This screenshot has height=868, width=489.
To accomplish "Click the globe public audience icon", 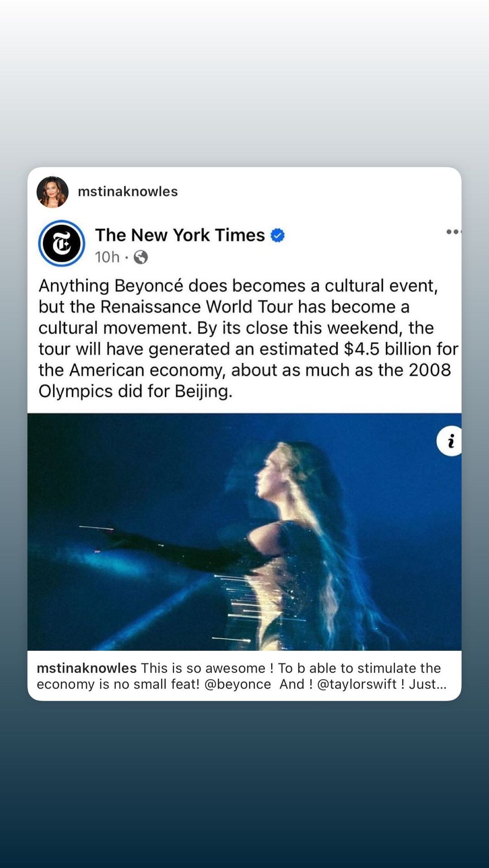I will [x=141, y=257].
